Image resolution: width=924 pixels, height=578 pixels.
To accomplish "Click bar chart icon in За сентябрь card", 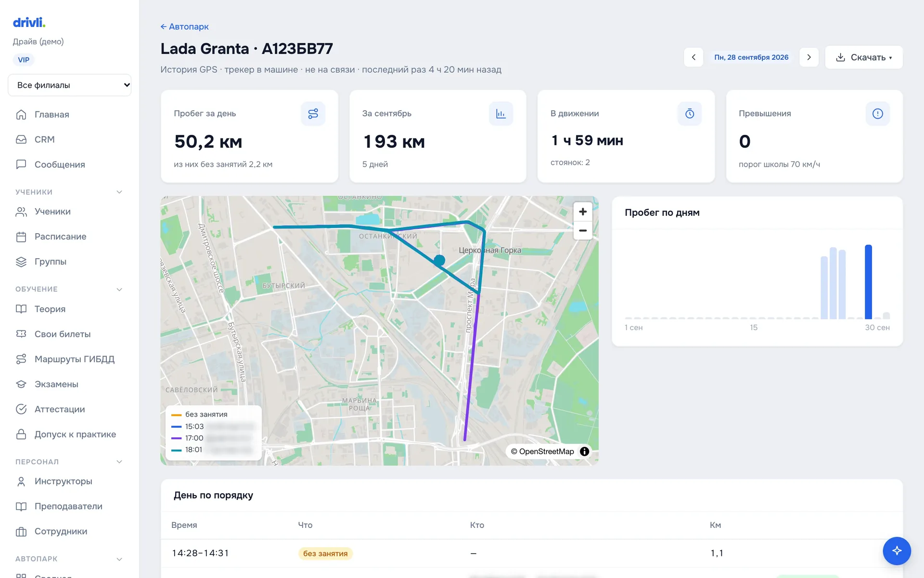I will (501, 114).
